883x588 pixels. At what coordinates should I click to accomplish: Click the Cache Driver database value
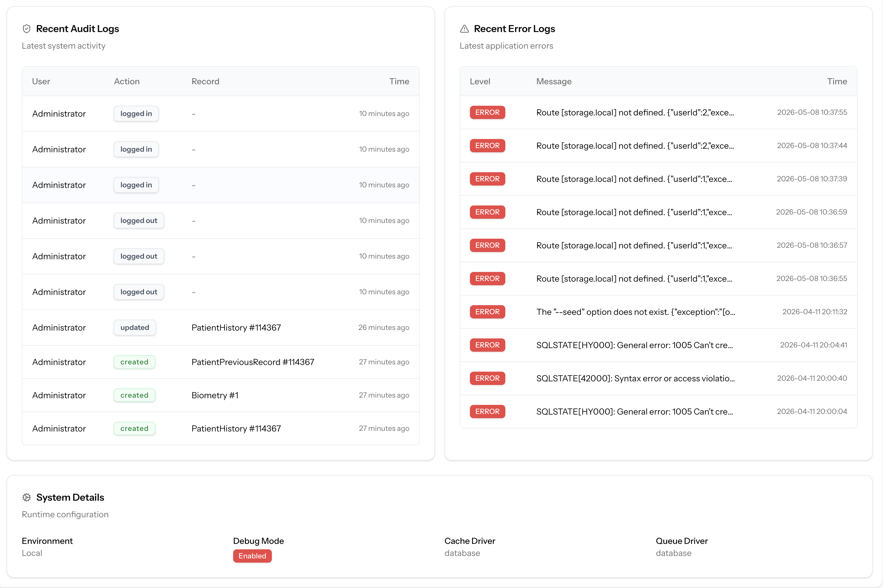(x=462, y=553)
